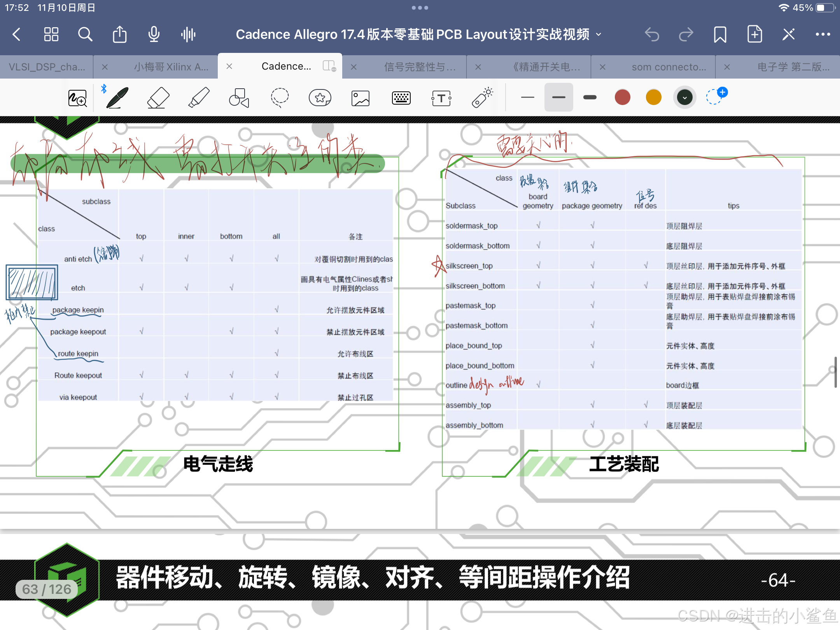Switch to the VLSI_DSP tab
Screen dimensions: 840x630
tap(47, 67)
